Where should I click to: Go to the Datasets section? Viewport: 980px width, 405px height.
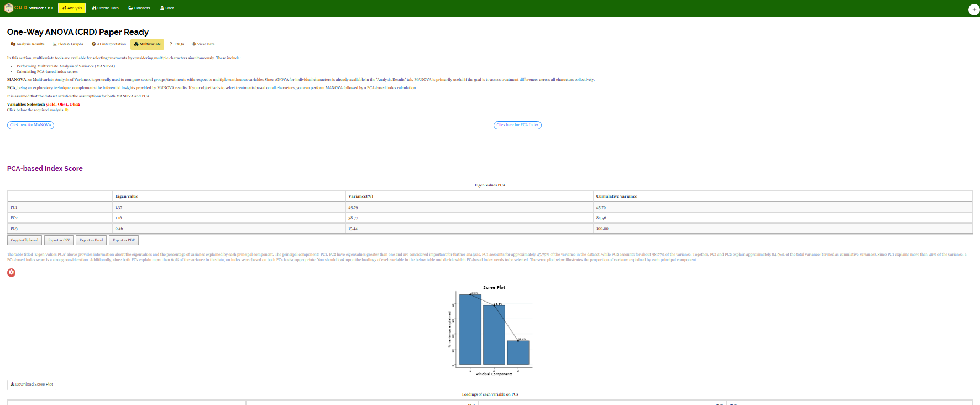click(x=139, y=8)
